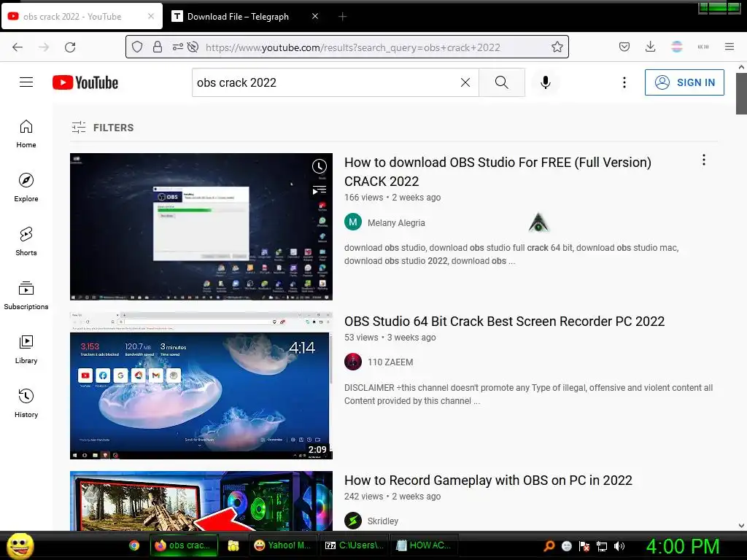Screen dimensions: 747x560
Task: Click the YouTube logo
Action: click(x=85, y=82)
